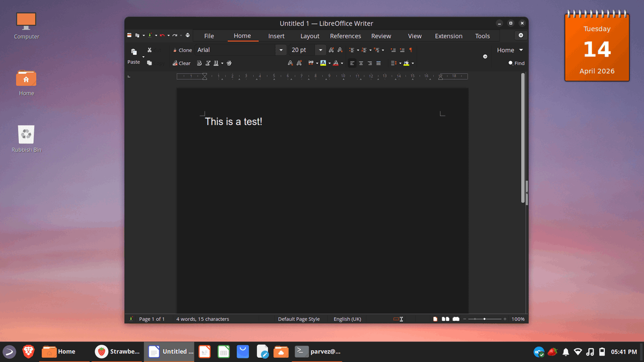Open the font colour dropdown arrow
644x362 pixels.
coord(342,63)
